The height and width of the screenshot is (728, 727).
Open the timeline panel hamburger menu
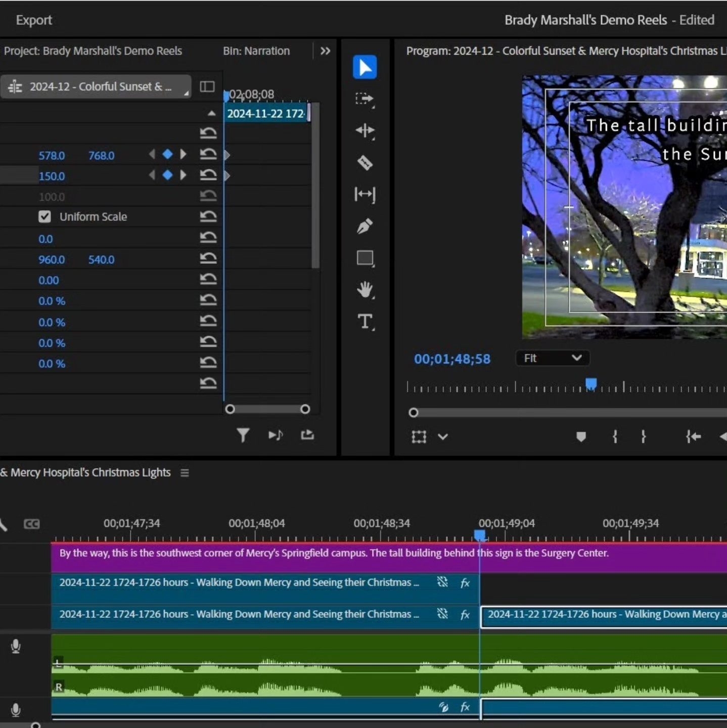click(185, 473)
